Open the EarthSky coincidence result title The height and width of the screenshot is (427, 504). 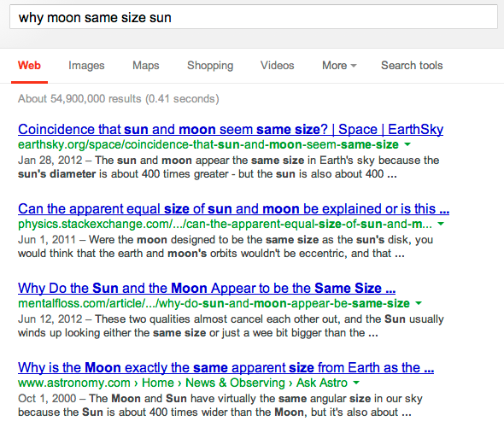coord(231,129)
